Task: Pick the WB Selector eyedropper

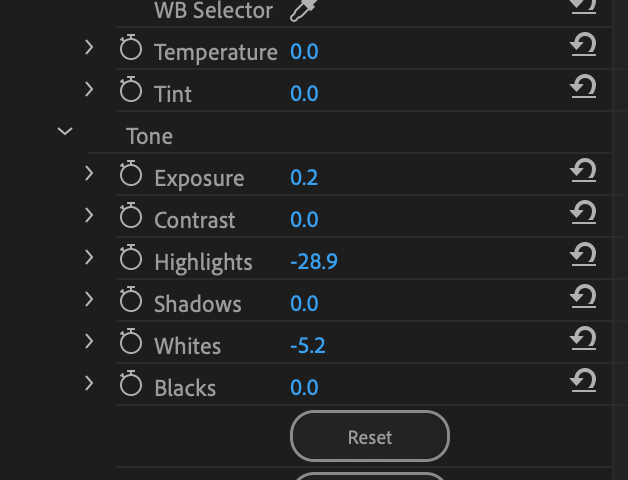Action: [300, 11]
